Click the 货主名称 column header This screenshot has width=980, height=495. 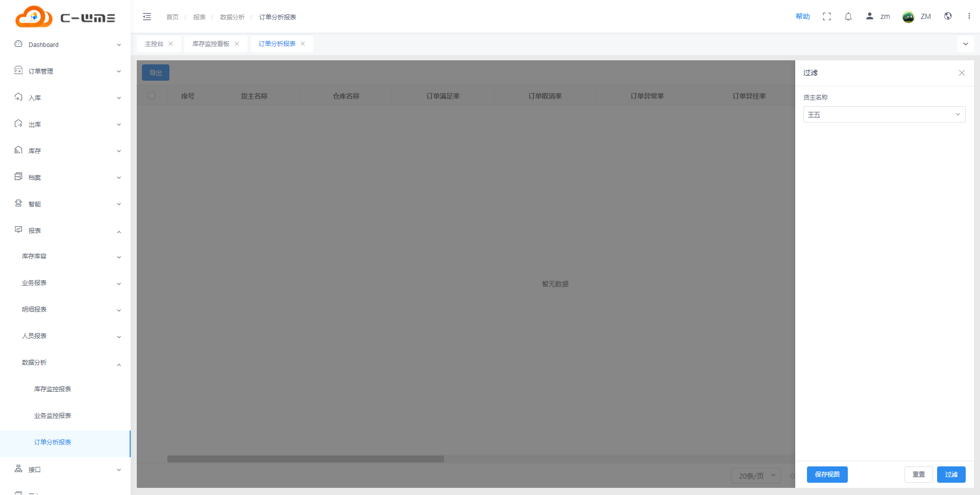254,96
